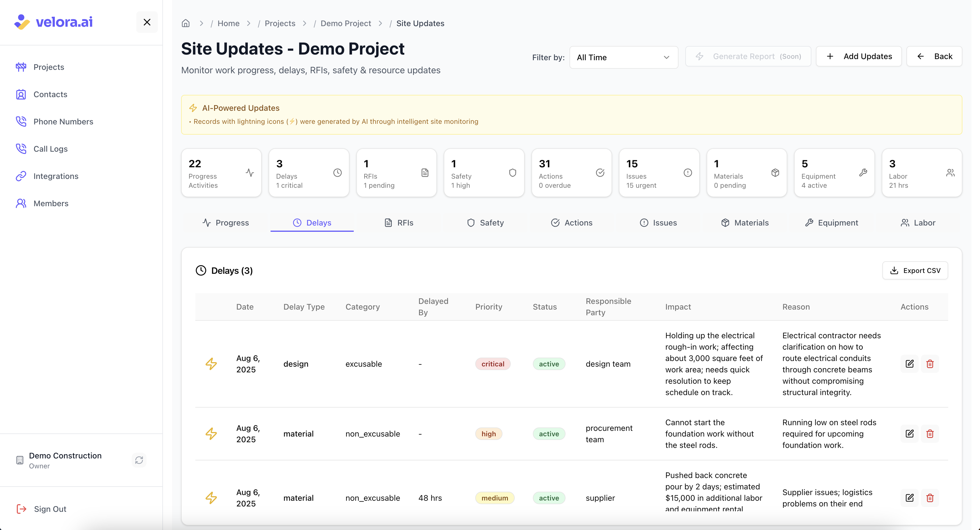Click the Responsible Party column header
Viewport: 980px width, 530px height.
tap(608, 307)
